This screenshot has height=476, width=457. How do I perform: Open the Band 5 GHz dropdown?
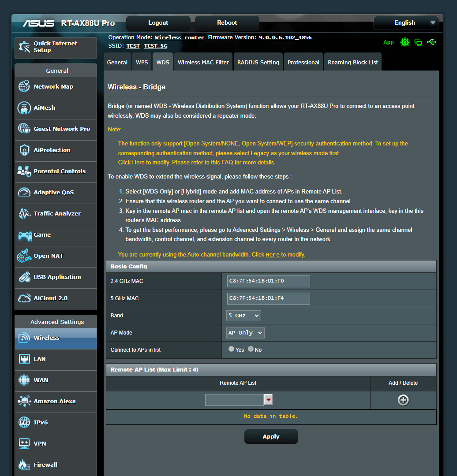(x=243, y=316)
